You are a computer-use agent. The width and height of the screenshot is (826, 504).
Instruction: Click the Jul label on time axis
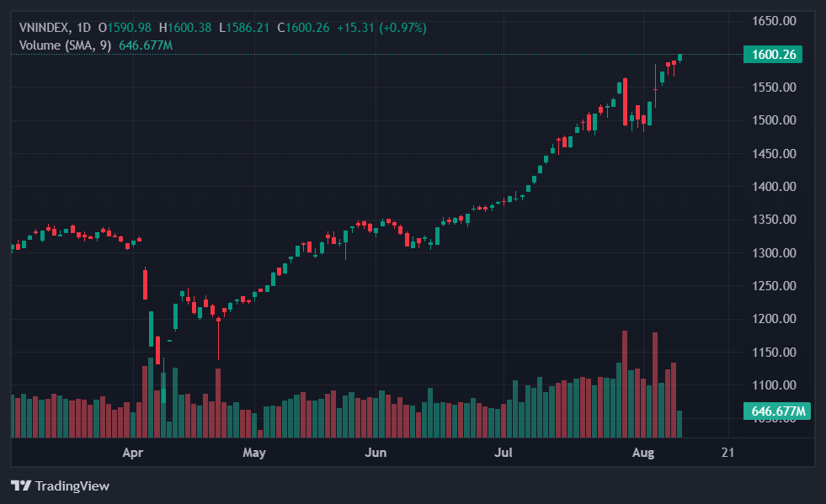[x=503, y=453]
